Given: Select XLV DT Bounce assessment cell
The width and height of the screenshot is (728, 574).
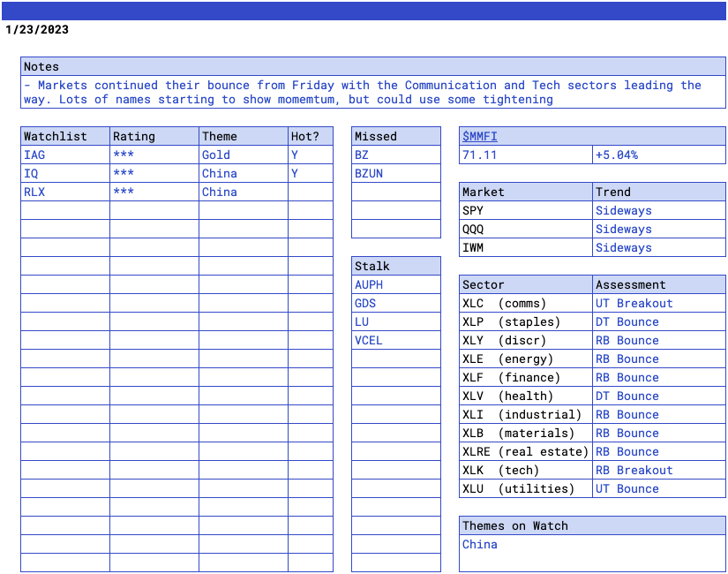Looking at the screenshot, I should tap(659, 396).
